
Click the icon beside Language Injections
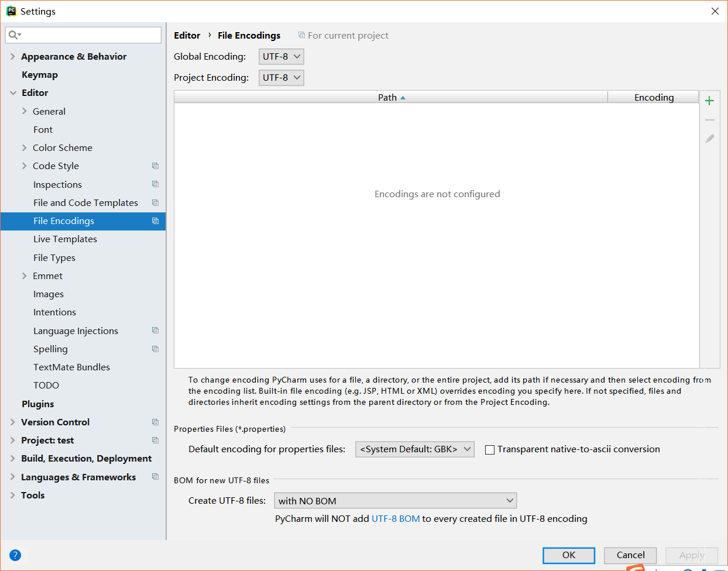point(155,331)
